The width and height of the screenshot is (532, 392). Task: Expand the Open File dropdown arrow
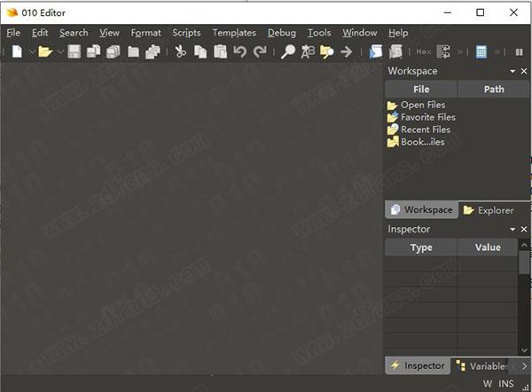click(60, 52)
